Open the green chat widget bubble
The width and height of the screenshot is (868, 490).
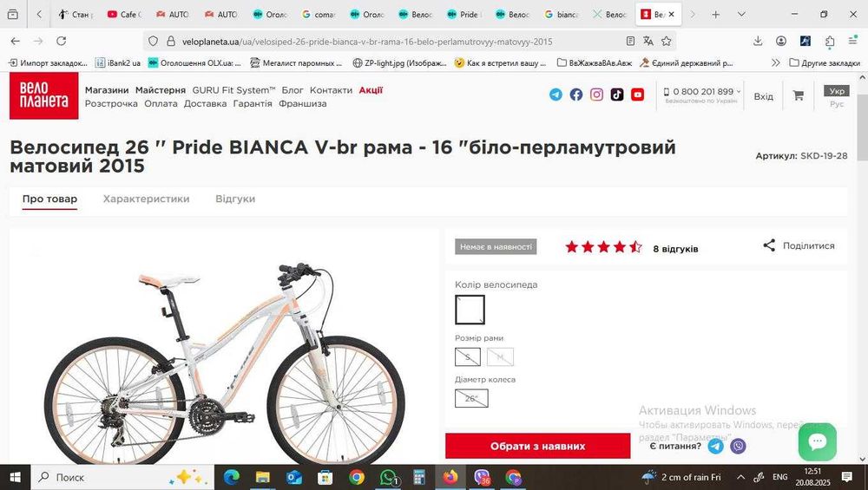pyautogui.click(x=817, y=442)
